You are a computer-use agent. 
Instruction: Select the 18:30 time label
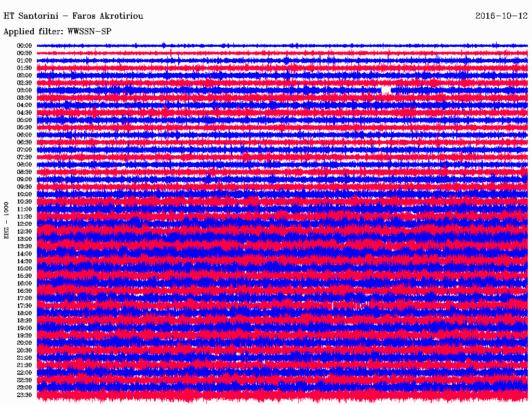click(24, 321)
